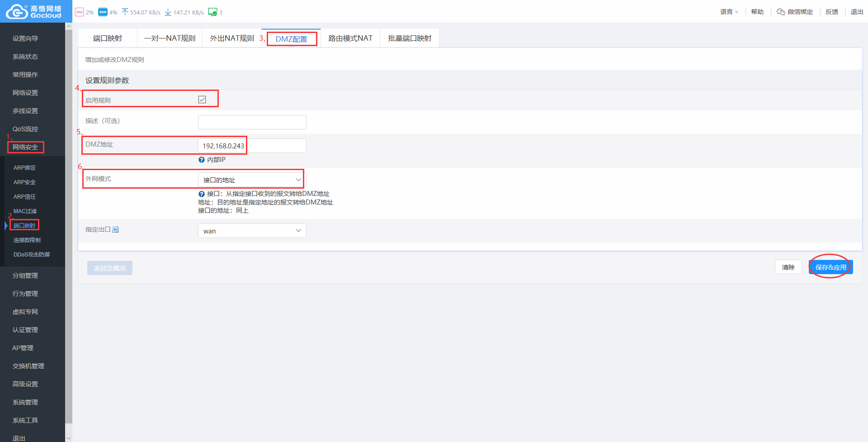Screen dimensions: 868x442
Task: Expand the wan outbound interface dropdown
Action: click(x=252, y=231)
